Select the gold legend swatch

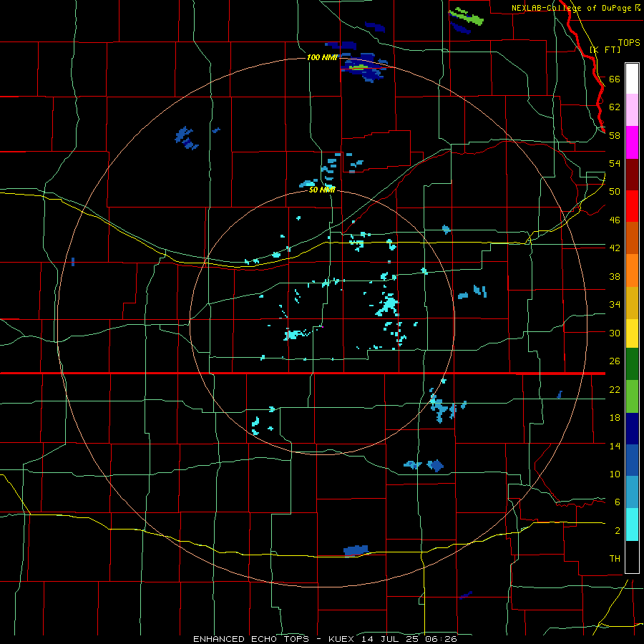(x=632, y=303)
